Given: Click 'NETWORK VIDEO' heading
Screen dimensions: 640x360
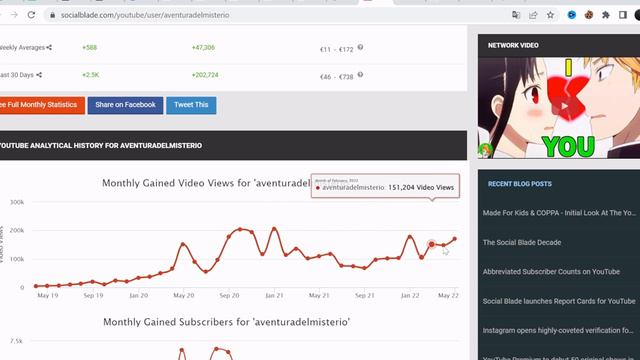Looking at the screenshot, I should (513, 45).
